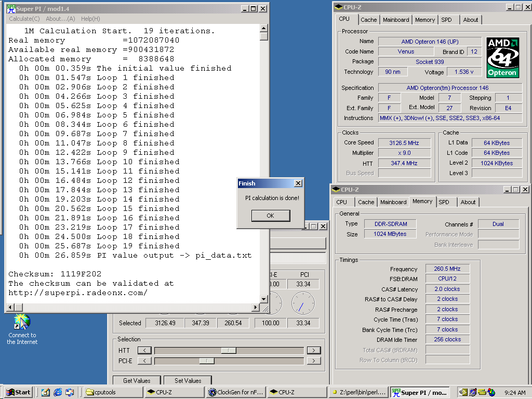Click upper CPU-Z window title icon
The width and height of the screenshot is (532, 399).
339,7
